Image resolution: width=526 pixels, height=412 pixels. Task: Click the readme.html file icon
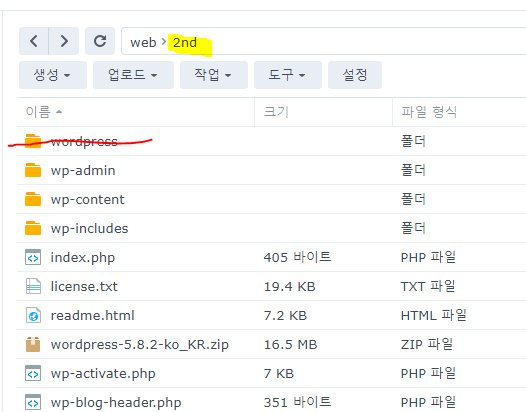[33, 315]
